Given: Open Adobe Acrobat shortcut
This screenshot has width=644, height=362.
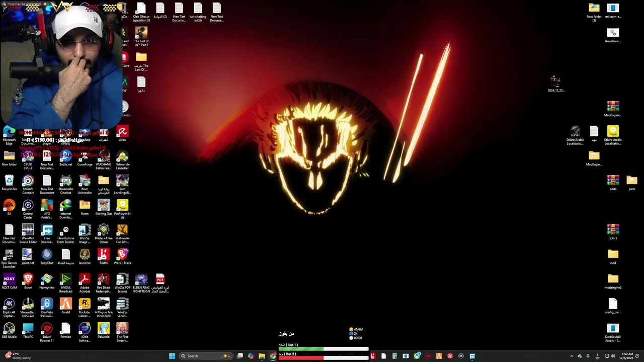Looking at the screenshot, I should point(85,283).
